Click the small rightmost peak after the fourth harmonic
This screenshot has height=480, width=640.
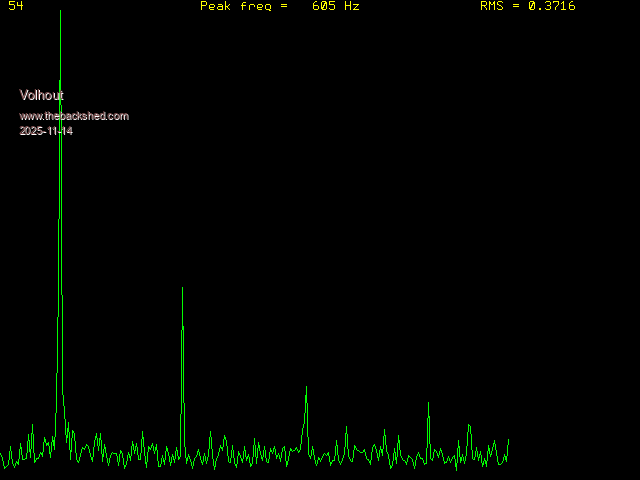pyautogui.click(x=468, y=425)
